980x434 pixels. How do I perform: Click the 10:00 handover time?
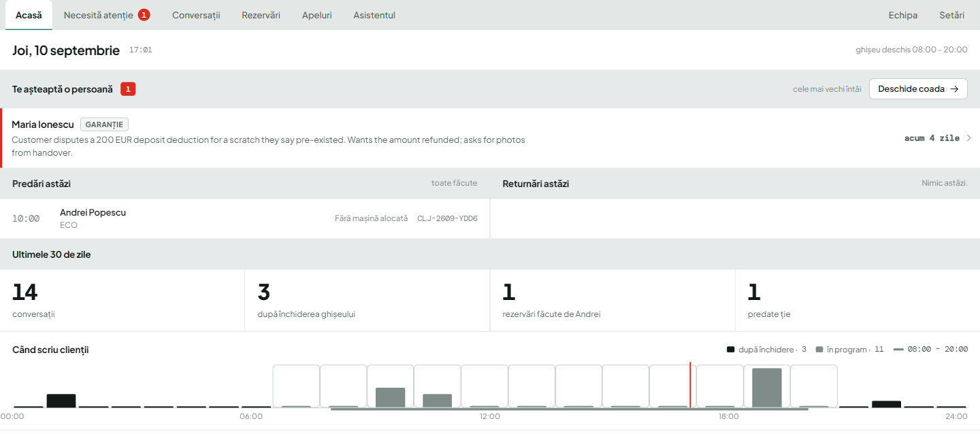(x=26, y=218)
